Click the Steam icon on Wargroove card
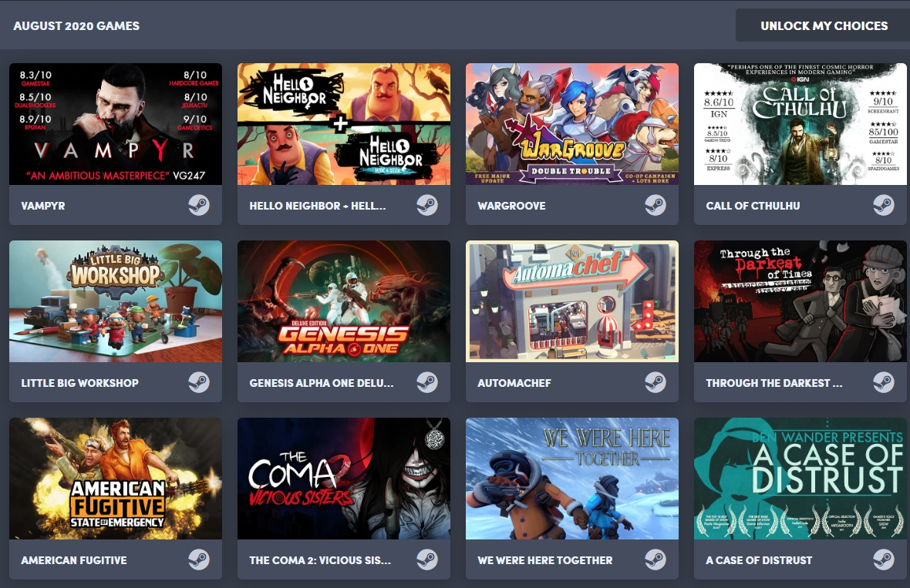Image resolution: width=910 pixels, height=588 pixels. point(656,205)
